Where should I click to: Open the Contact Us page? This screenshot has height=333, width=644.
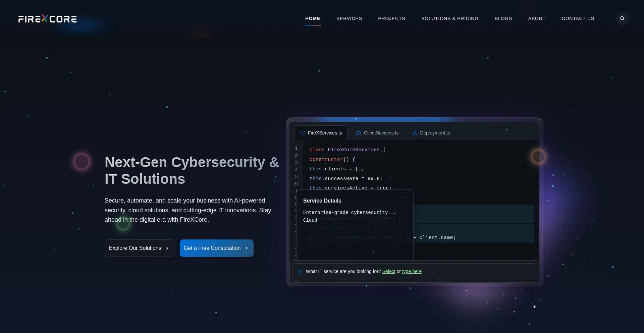(578, 18)
